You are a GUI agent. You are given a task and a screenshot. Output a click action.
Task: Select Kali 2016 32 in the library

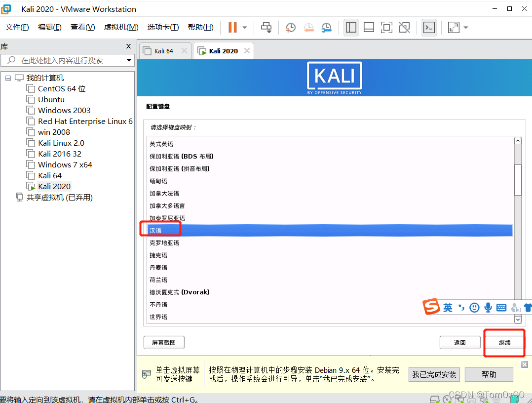pyautogui.click(x=59, y=154)
